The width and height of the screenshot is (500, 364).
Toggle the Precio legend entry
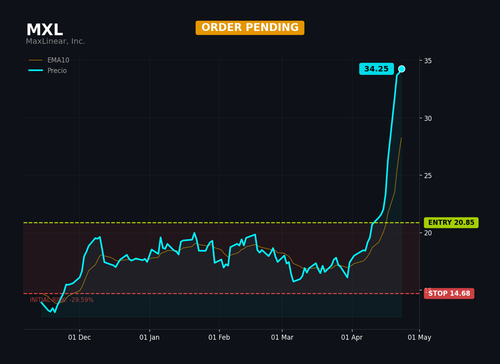click(48, 71)
